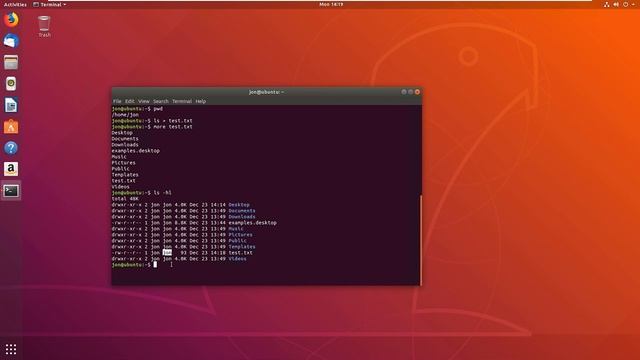
Task: Open the clock showing Mon 14:19
Action: [x=331, y=4]
